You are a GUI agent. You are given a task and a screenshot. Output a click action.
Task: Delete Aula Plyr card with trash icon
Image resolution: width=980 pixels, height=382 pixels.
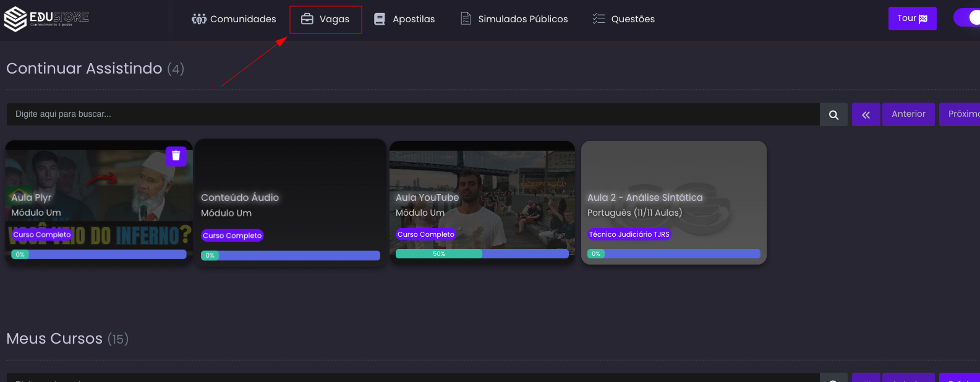(176, 156)
